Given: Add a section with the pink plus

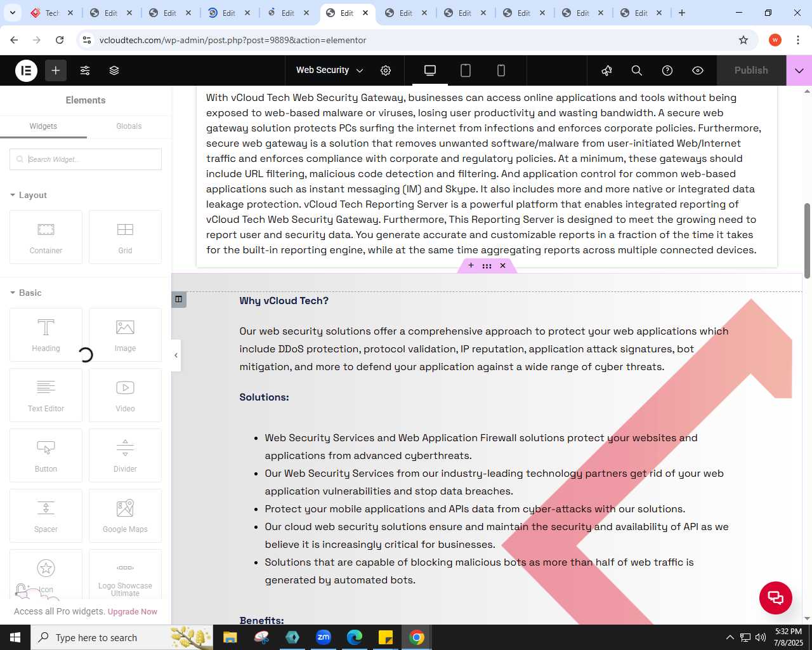Looking at the screenshot, I should point(471,266).
